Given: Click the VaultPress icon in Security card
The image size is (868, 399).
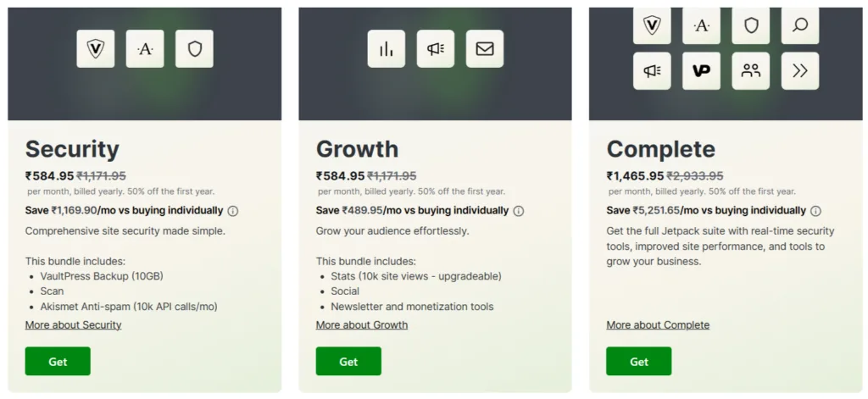Looking at the screenshot, I should pyautogui.click(x=95, y=49).
